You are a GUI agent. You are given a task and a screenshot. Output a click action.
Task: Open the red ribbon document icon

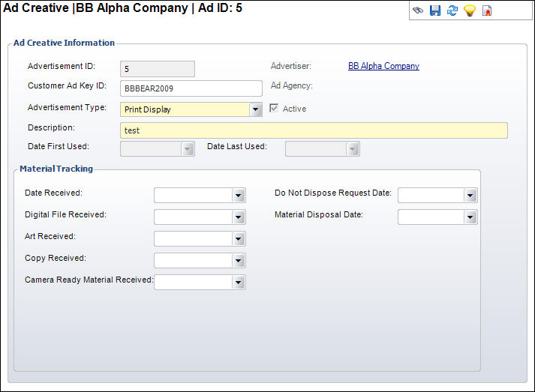point(487,11)
